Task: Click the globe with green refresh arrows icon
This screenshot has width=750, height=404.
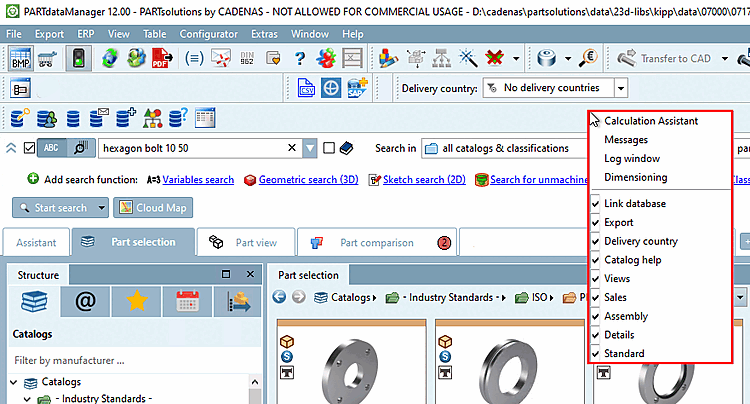Action: pyautogui.click(x=110, y=59)
